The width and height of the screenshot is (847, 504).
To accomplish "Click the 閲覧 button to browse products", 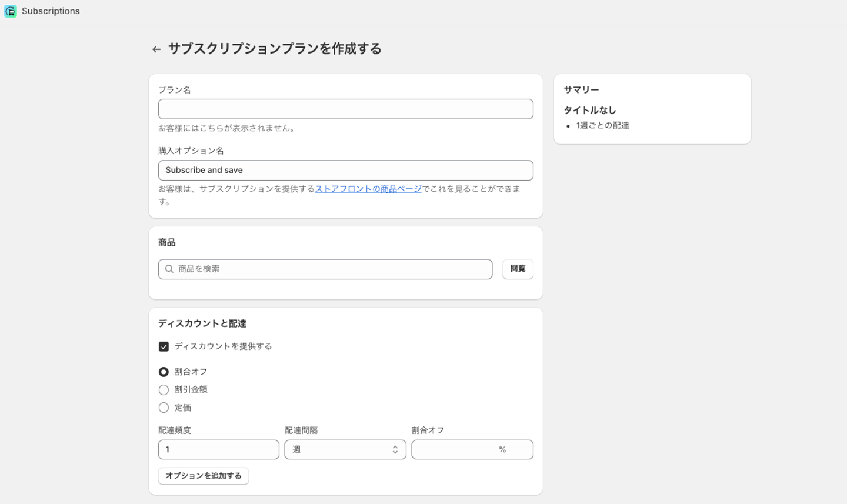I will tap(518, 269).
